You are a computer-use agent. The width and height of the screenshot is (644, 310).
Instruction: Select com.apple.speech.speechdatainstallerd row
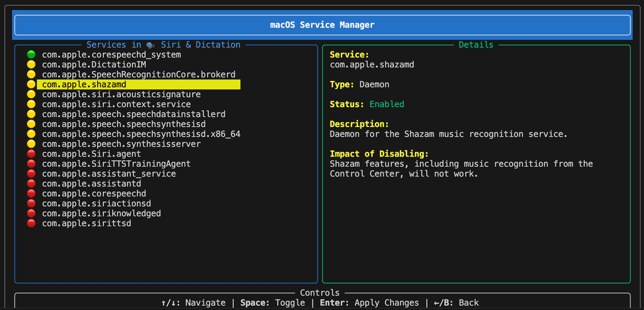click(x=134, y=114)
